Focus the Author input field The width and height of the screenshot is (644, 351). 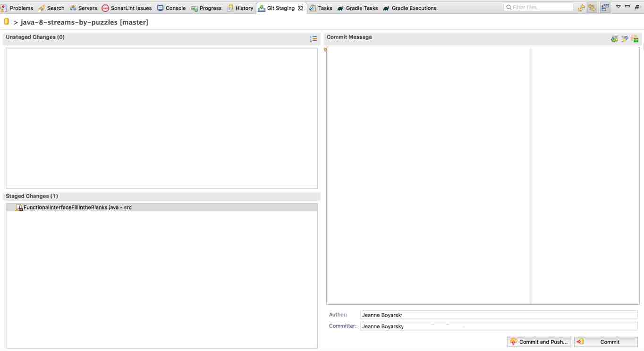pos(498,315)
